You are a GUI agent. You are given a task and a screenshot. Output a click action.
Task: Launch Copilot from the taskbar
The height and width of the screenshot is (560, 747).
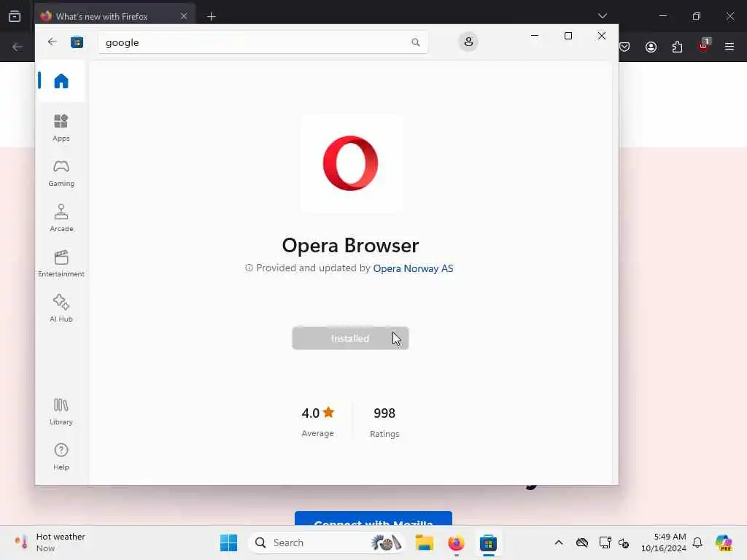(724, 542)
